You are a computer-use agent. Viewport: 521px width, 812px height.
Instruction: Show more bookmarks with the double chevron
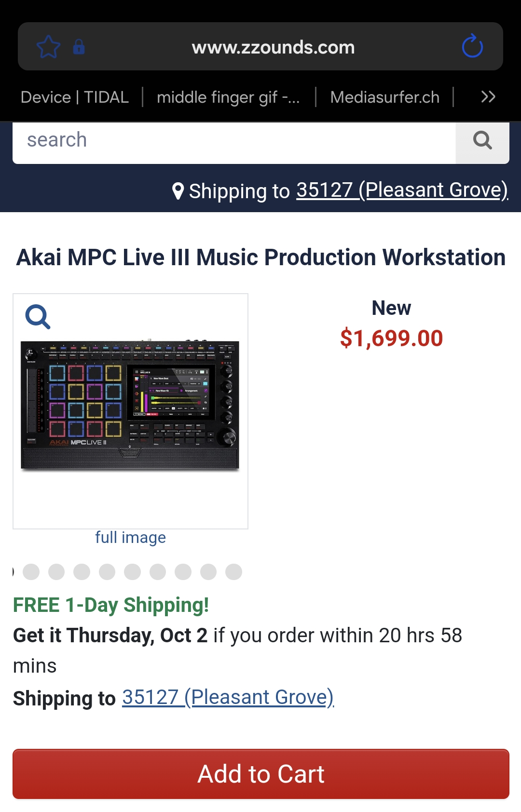point(488,97)
